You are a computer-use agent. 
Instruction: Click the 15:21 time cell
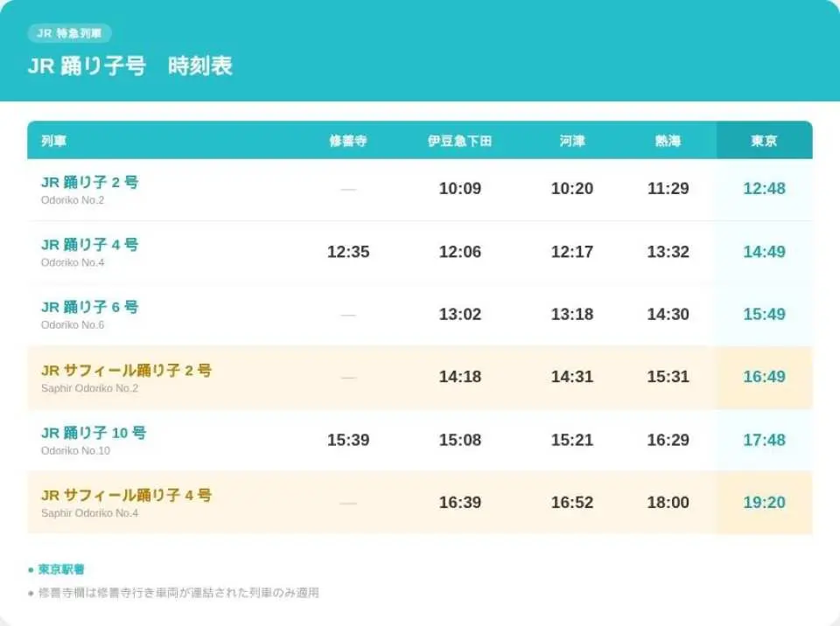(x=572, y=440)
